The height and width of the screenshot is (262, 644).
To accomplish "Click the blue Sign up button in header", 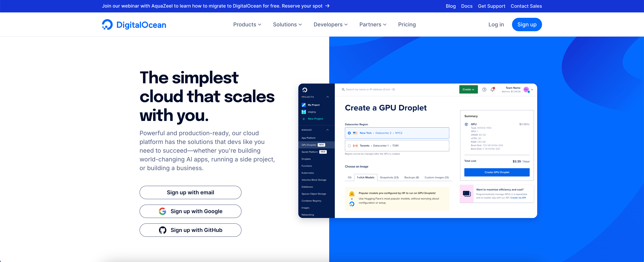I will pyautogui.click(x=527, y=25).
